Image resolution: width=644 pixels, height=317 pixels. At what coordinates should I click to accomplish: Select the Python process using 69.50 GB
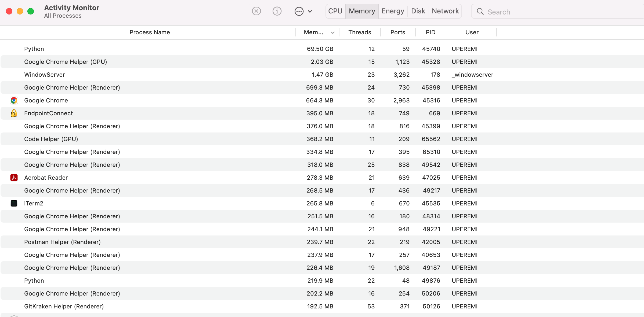322,49
